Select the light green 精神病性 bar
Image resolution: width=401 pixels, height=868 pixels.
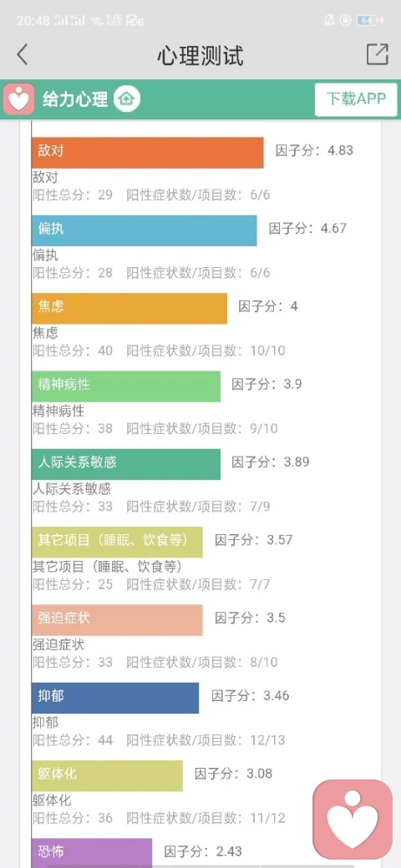pyautogui.click(x=125, y=386)
